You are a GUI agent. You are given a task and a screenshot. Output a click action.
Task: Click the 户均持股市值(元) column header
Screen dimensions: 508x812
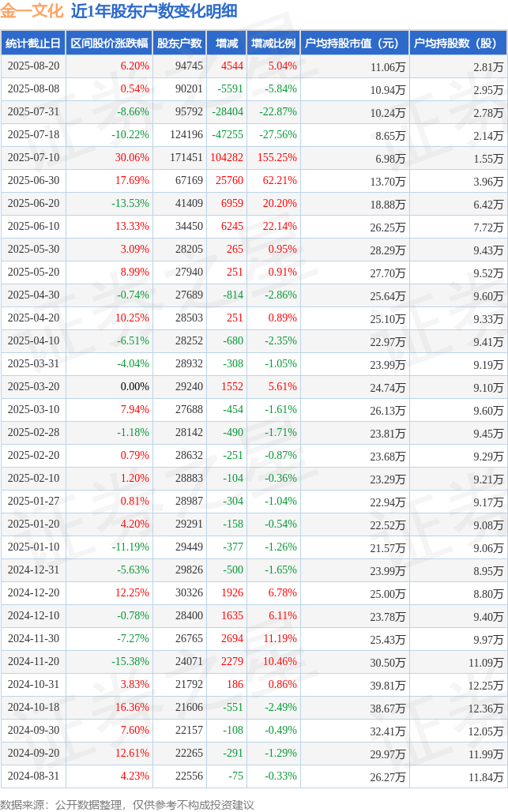[355, 43]
